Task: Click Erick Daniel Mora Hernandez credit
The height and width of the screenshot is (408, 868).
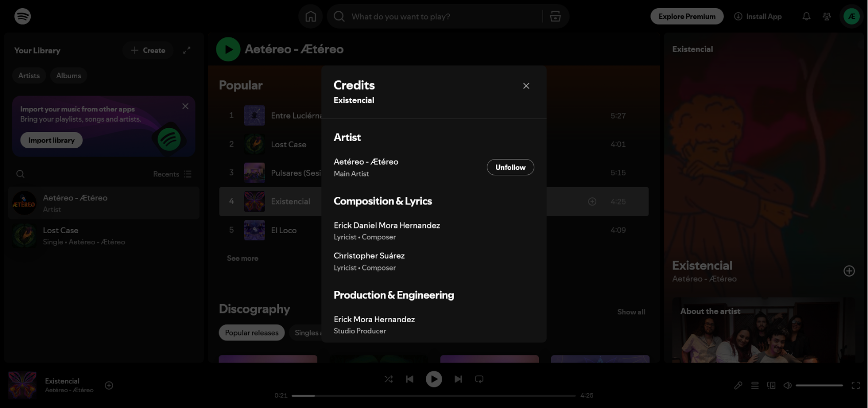Action: (387, 225)
